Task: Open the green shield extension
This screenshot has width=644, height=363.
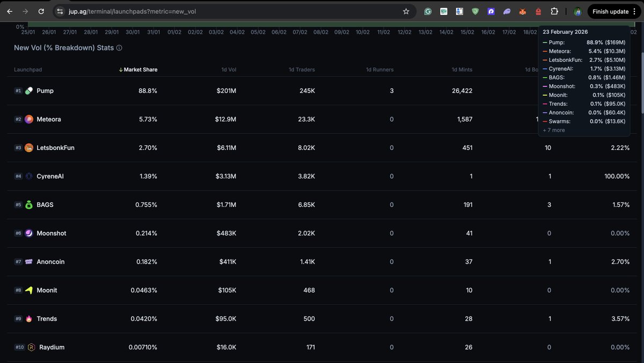Action: [x=475, y=11]
